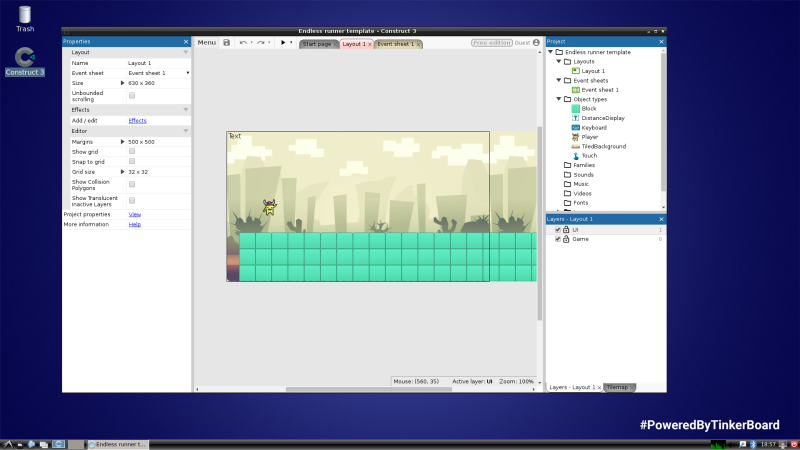The width and height of the screenshot is (800, 450).
Task: Open the preview options dropdown beside the play button
Action: (x=291, y=43)
